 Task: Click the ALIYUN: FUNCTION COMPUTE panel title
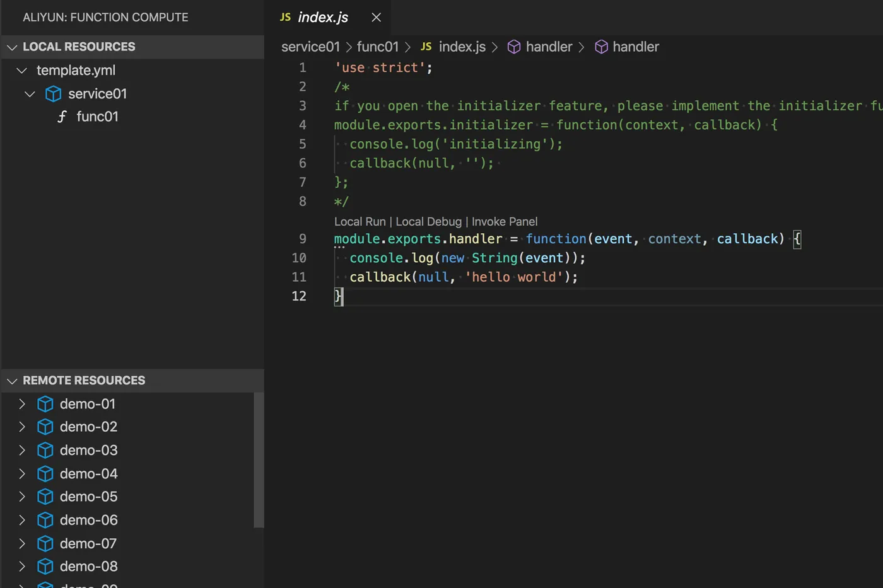(x=105, y=18)
